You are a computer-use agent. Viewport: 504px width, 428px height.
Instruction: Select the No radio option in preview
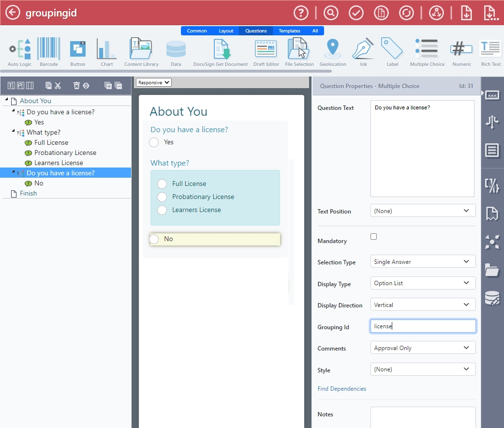(x=154, y=239)
